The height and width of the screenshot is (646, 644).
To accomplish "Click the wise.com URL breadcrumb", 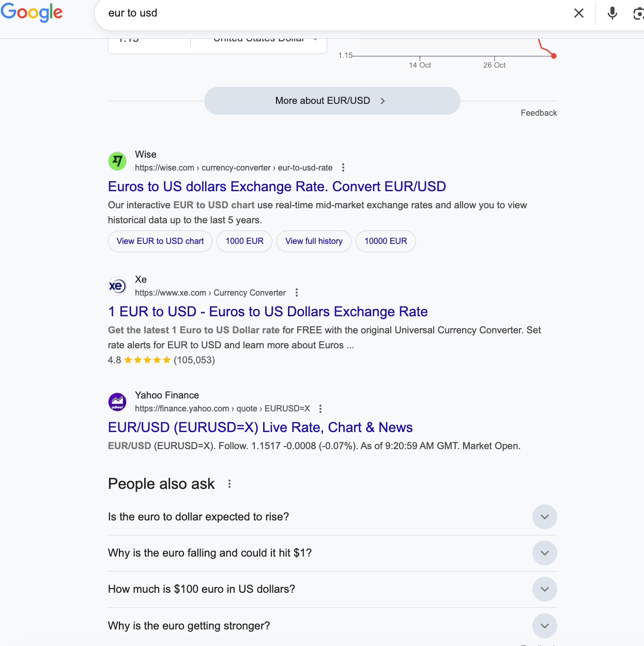I will [x=234, y=167].
